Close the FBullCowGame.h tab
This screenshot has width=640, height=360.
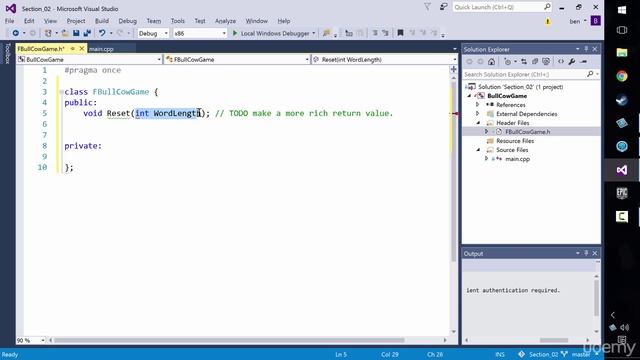pos(82,49)
